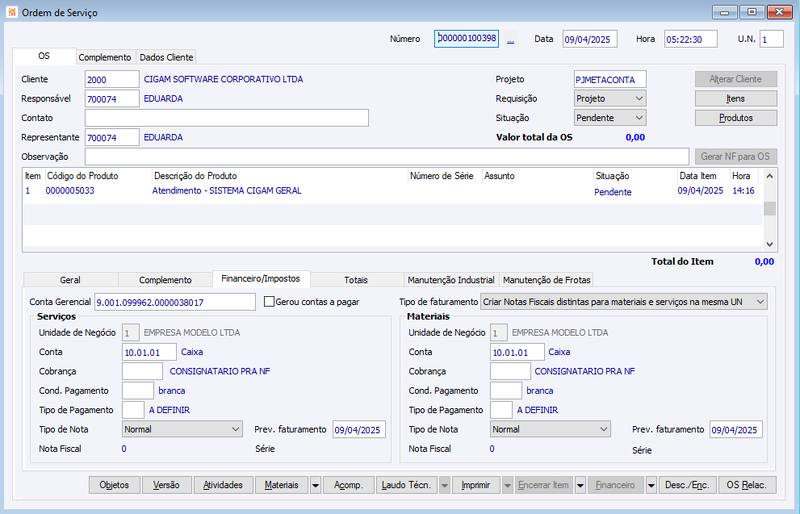Open the Totais tab
The image size is (800, 514).
click(x=356, y=280)
